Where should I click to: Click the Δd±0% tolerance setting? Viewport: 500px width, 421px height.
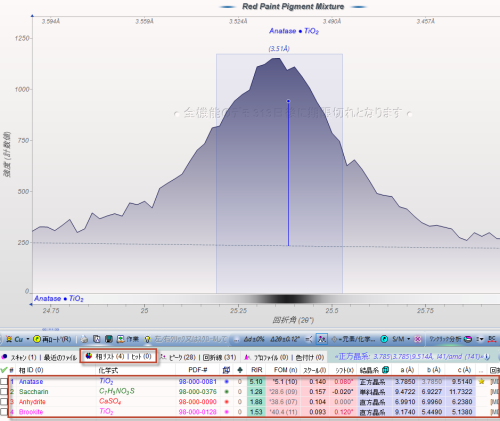[x=254, y=339]
